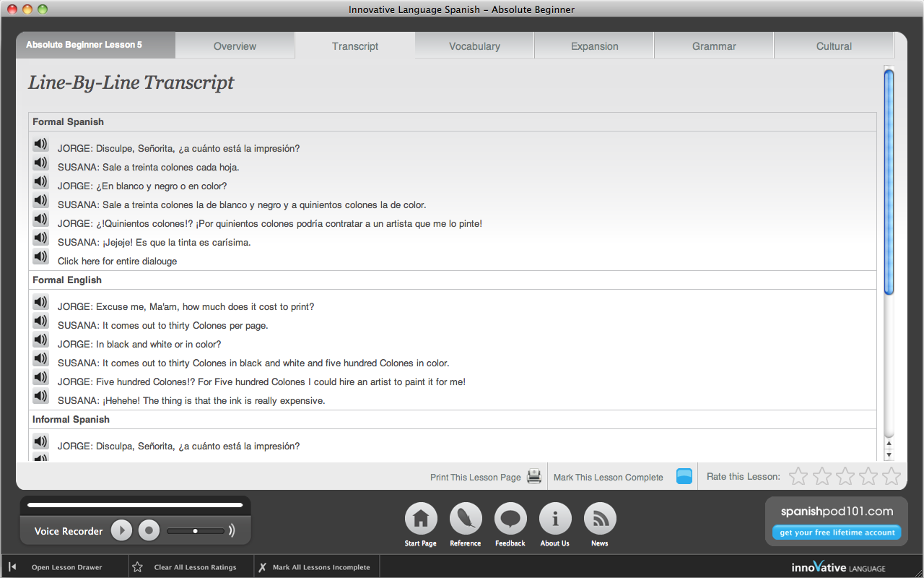Switch to the Grammar tab
The height and width of the screenshot is (578, 924).
point(714,46)
